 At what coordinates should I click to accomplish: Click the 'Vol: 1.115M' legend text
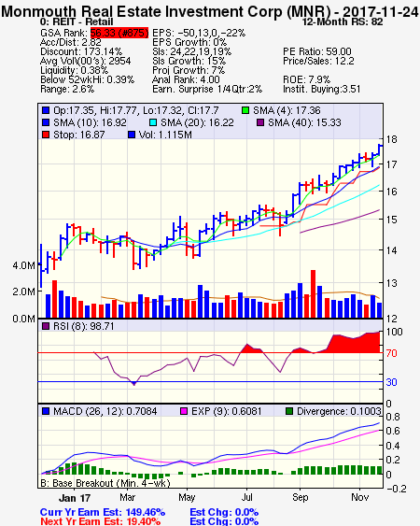point(165,135)
